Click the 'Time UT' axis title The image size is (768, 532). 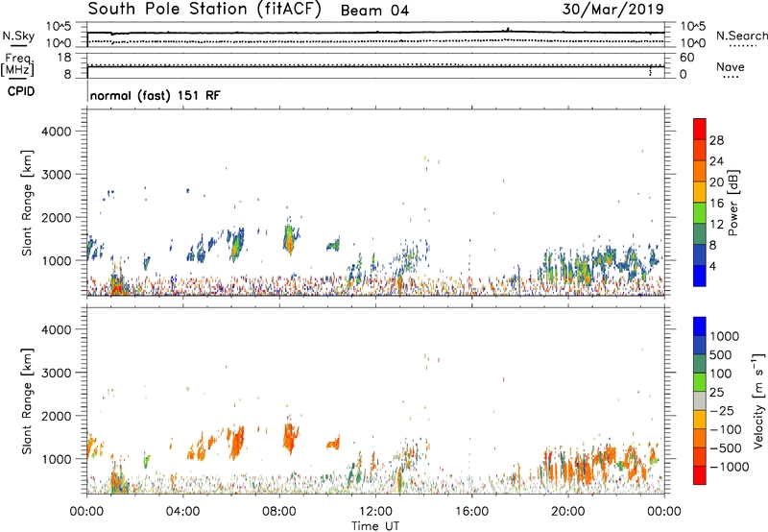[375, 526]
